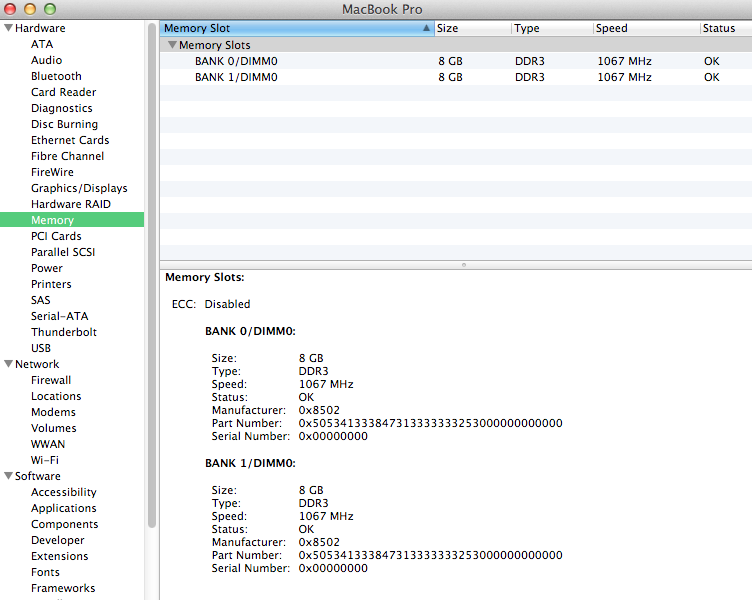Screen dimensions: 752x600
Task: Close the MacBook Pro window
Action: pos(10,9)
